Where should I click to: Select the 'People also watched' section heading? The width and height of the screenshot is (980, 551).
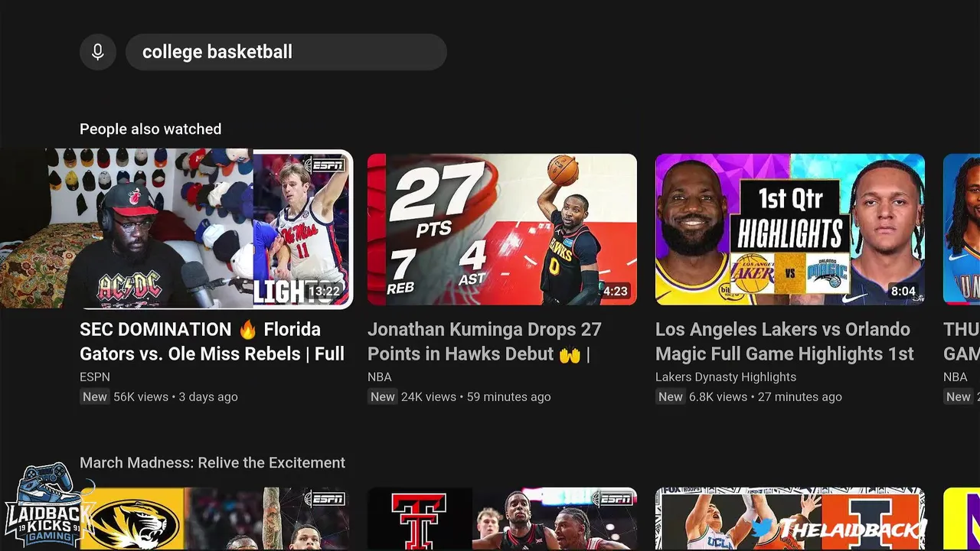pyautogui.click(x=151, y=129)
